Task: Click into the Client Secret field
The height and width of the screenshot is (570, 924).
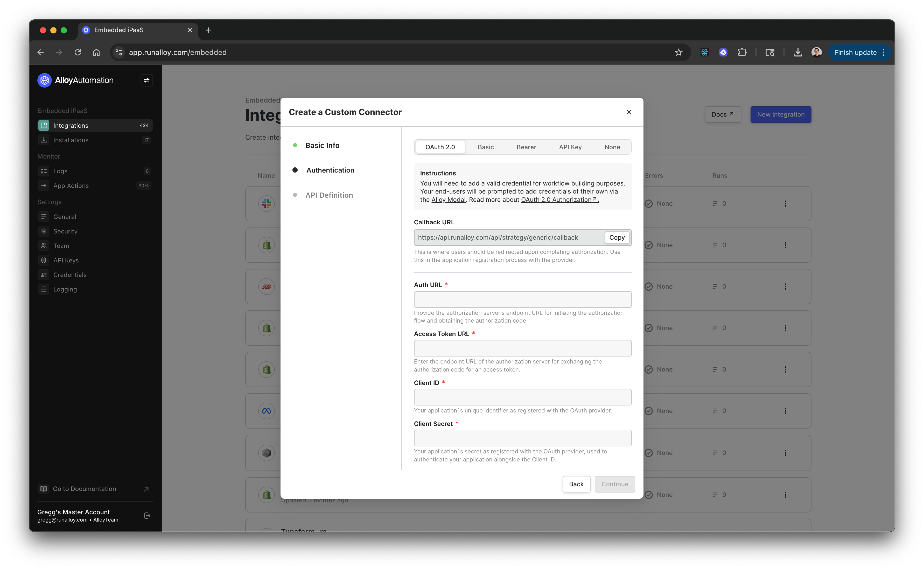Action: [522, 438]
